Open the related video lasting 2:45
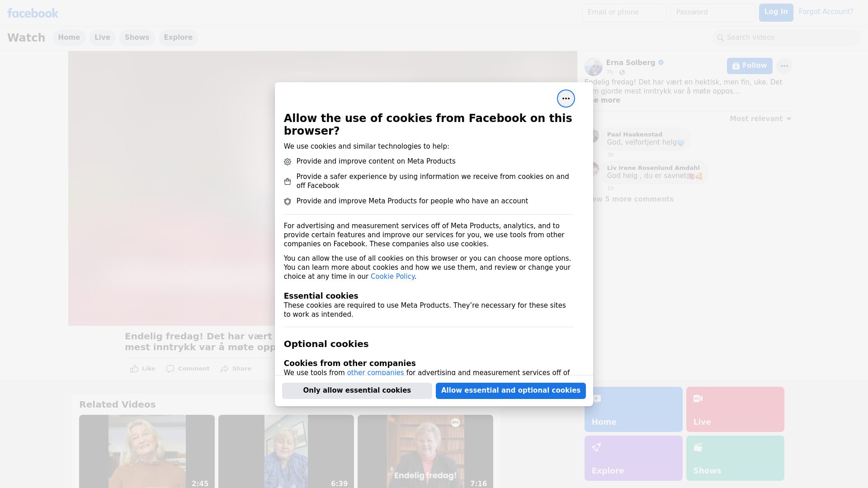The image size is (868, 488). (147, 451)
